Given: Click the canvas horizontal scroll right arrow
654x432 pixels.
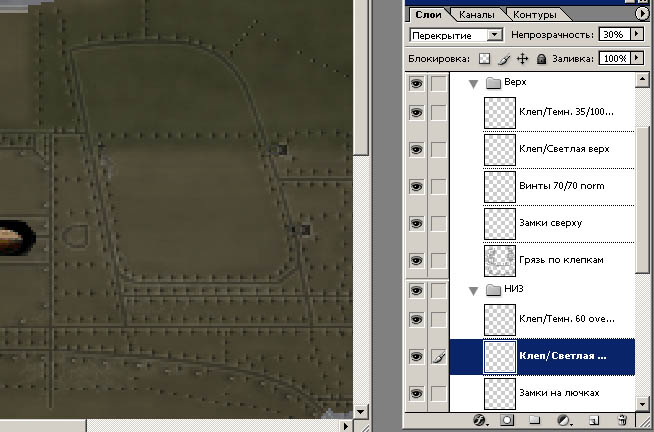Looking at the screenshot, I should (346, 426).
